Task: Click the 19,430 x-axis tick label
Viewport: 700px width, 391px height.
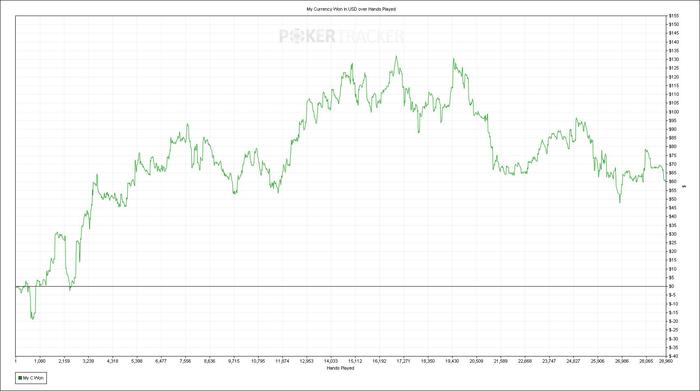Action: tap(452, 361)
